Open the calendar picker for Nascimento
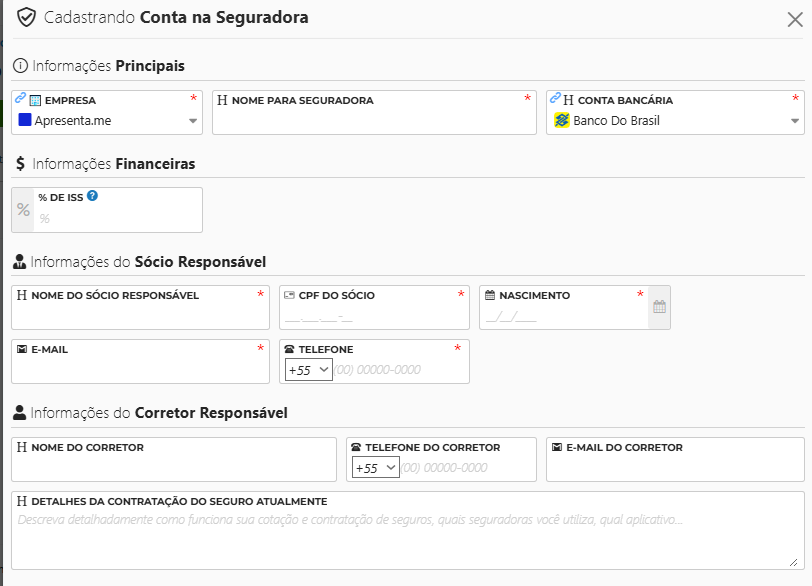This screenshot has width=812, height=586. [659, 307]
